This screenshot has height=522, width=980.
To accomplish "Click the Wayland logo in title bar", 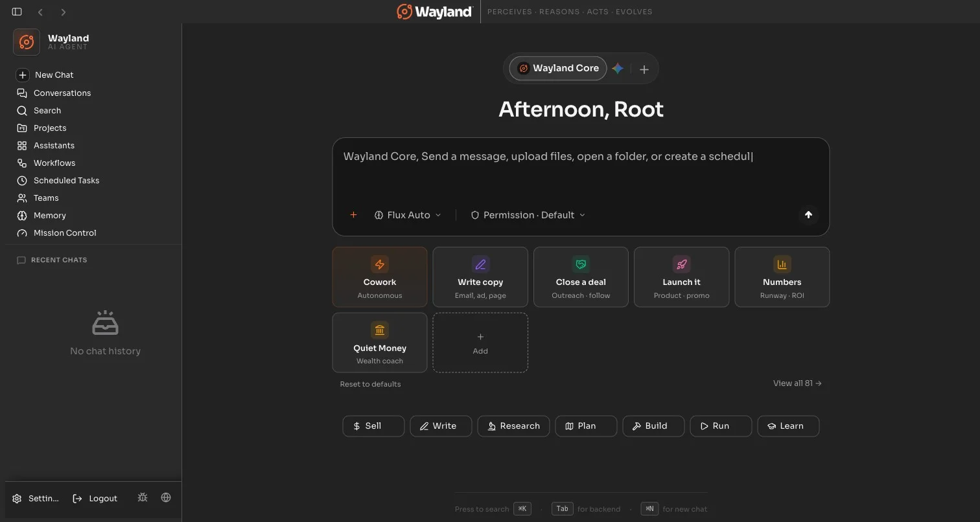I will pyautogui.click(x=434, y=12).
